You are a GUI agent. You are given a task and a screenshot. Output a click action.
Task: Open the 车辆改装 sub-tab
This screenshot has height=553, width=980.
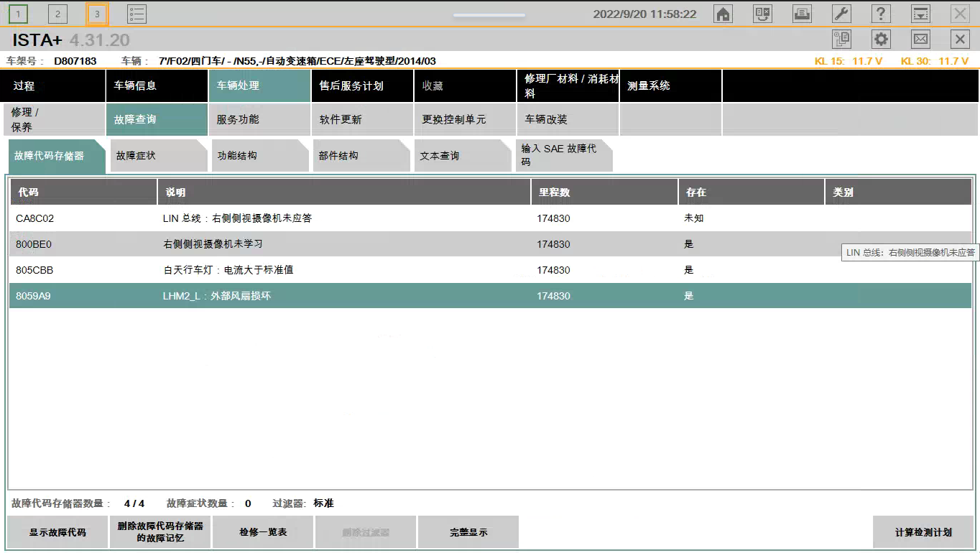tap(568, 119)
